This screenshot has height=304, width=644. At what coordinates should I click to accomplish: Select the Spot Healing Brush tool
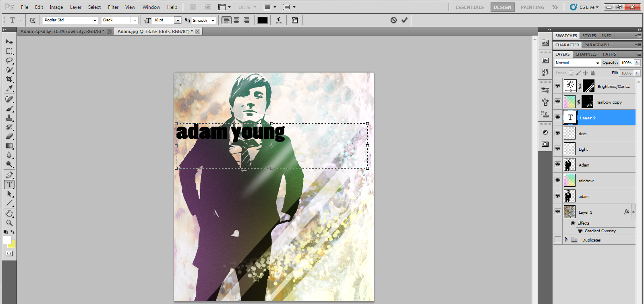pos(9,99)
